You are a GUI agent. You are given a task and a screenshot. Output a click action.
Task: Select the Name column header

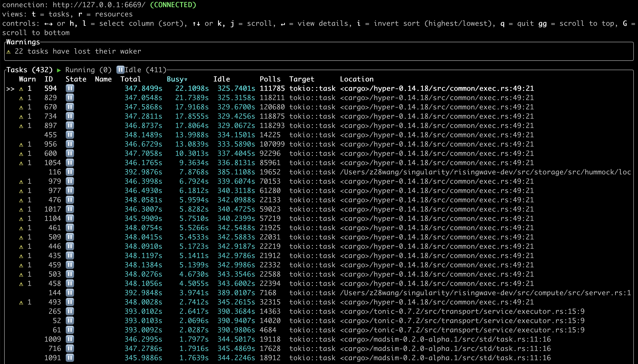(x=103, y=79)
